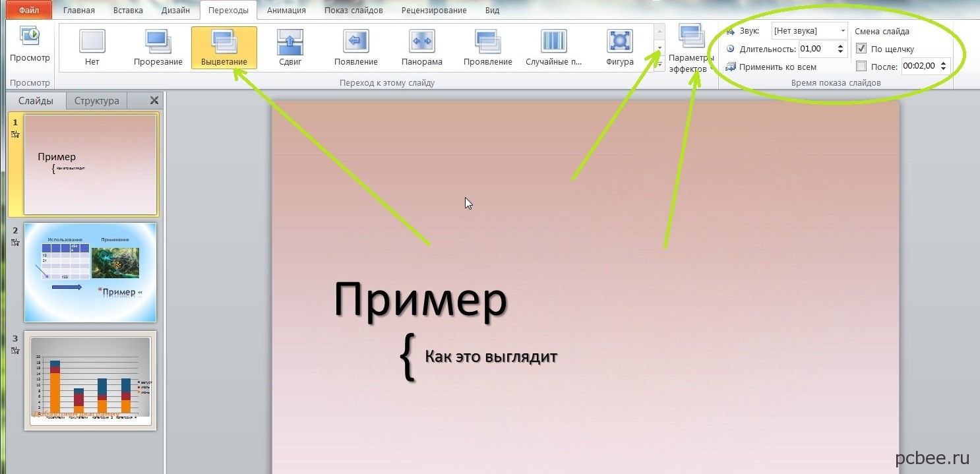Viewport: 980px width, 474px height.
Task: Select the Прорезание transition
Action: pos(158,47)
